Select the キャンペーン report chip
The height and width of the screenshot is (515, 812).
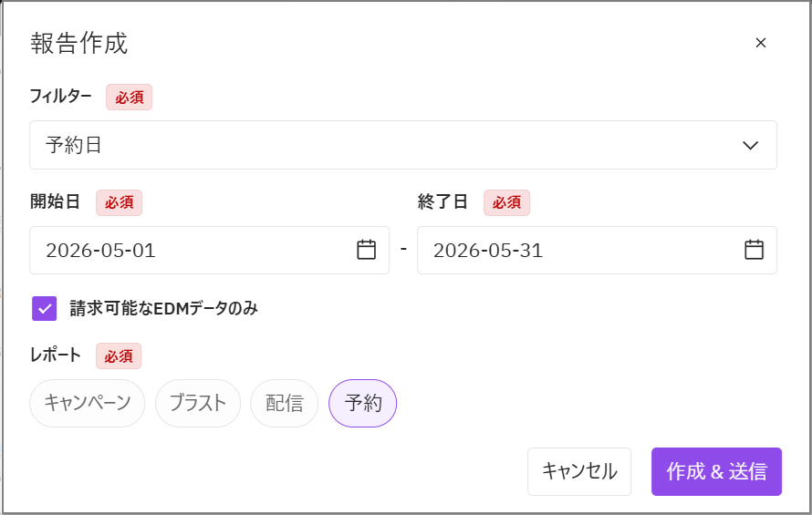87,403
